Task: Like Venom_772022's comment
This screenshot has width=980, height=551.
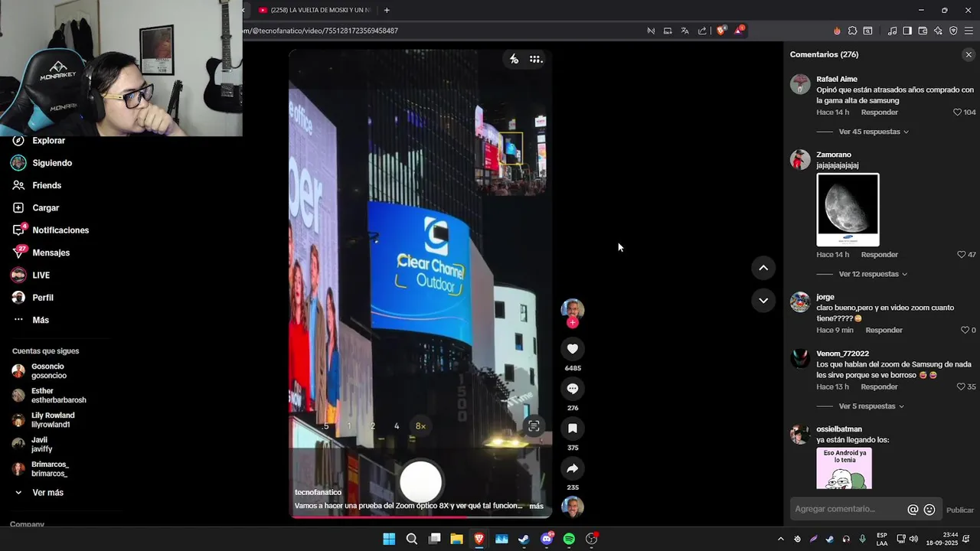Action: pyautogui.click(x=962, y=387)
